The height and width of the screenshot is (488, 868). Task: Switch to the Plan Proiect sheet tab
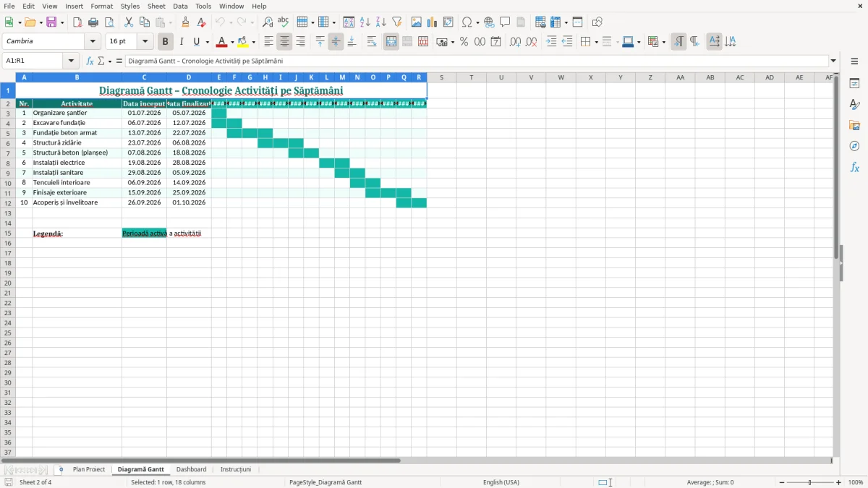[89, 469]
